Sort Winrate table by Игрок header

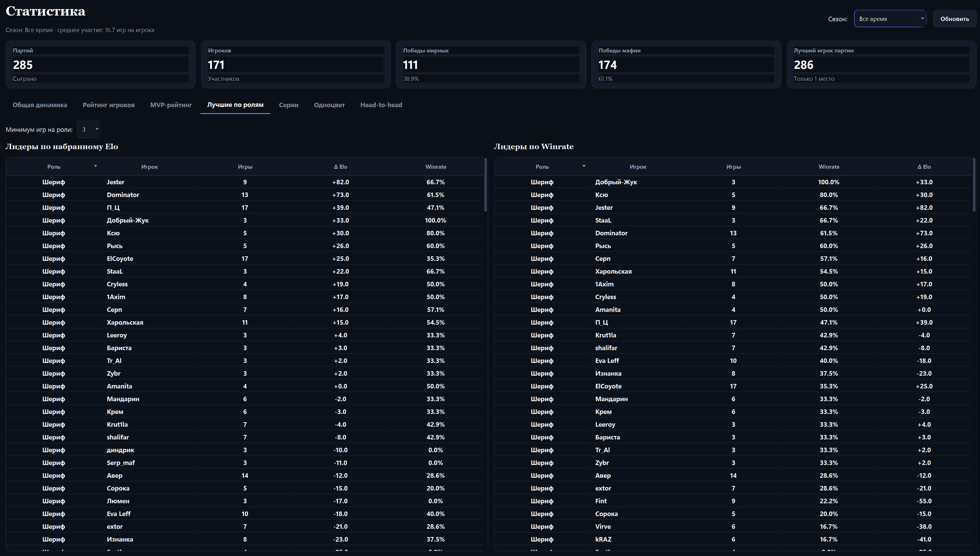[x=638, y=167]
